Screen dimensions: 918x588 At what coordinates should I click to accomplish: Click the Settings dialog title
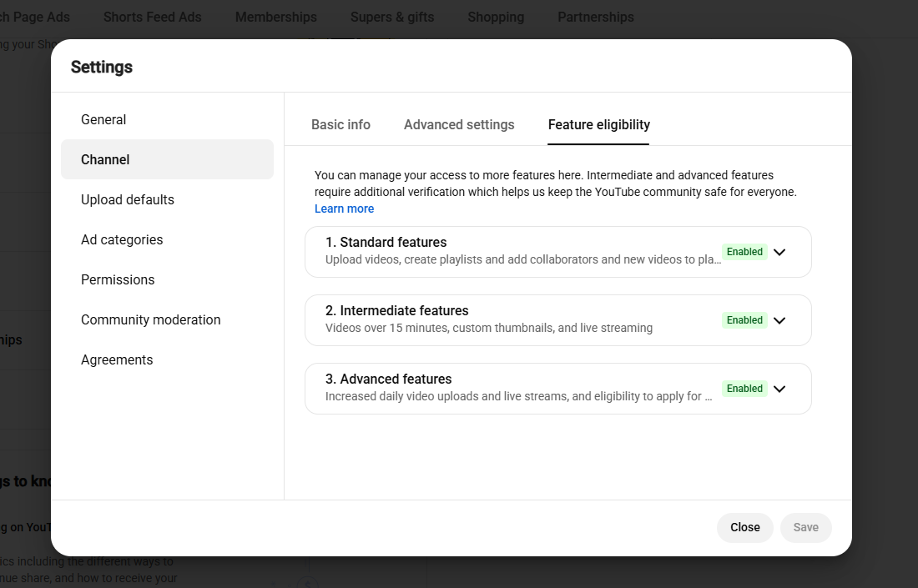coord(102,68)
